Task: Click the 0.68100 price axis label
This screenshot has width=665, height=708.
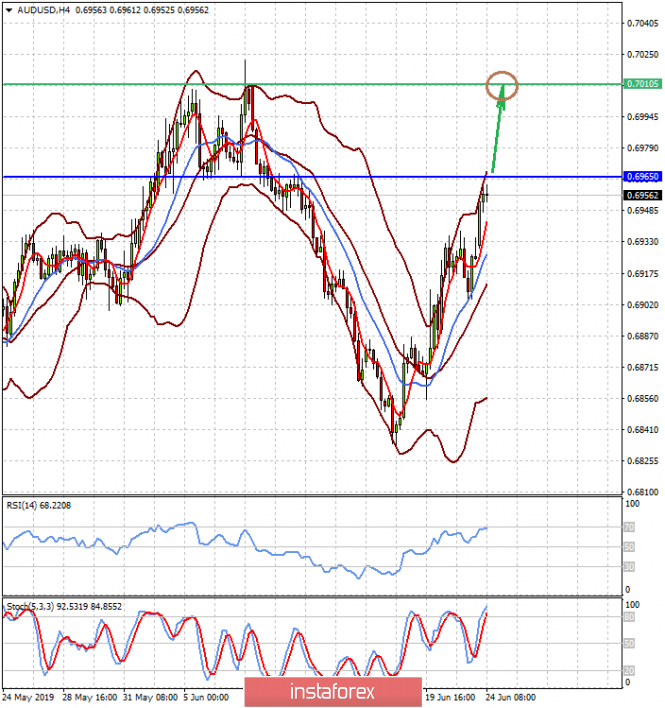Action: click(640, 492)
